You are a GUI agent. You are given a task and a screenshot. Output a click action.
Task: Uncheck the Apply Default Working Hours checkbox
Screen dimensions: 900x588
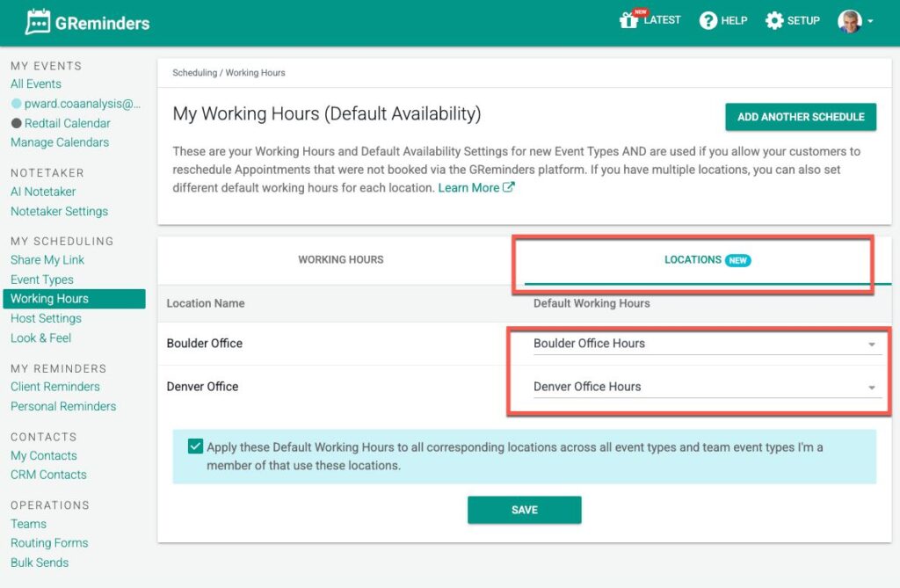pyautogui.click(x=195, y=446)
